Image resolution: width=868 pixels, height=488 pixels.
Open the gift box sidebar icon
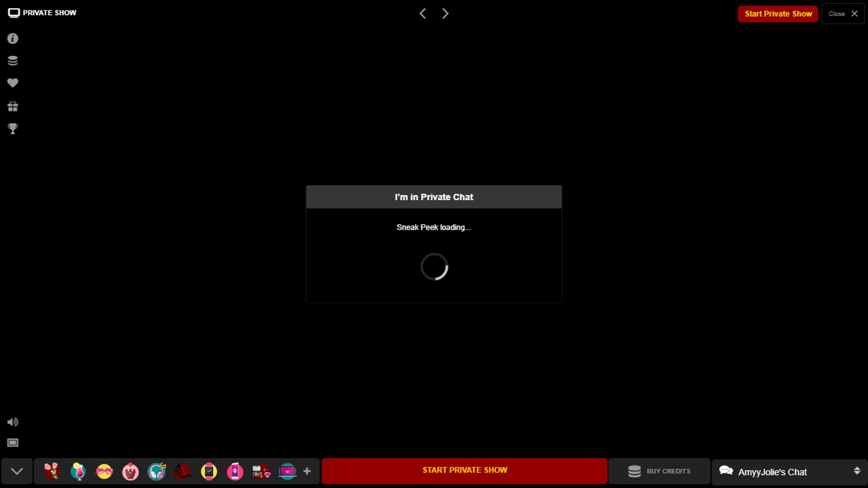(x=13, y=106)
